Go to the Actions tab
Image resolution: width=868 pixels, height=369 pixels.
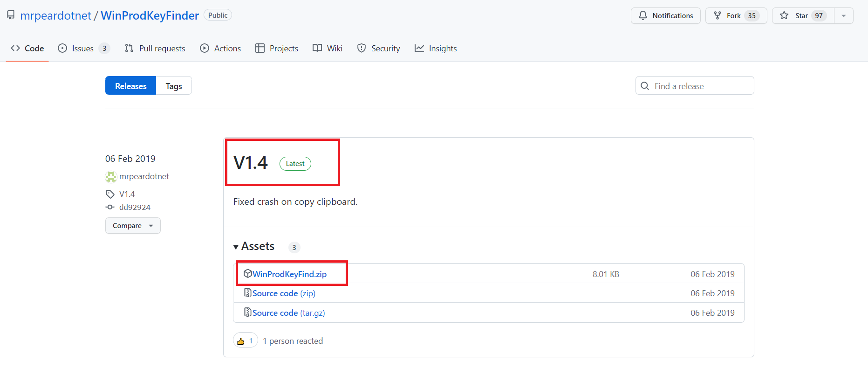point(220,49)
